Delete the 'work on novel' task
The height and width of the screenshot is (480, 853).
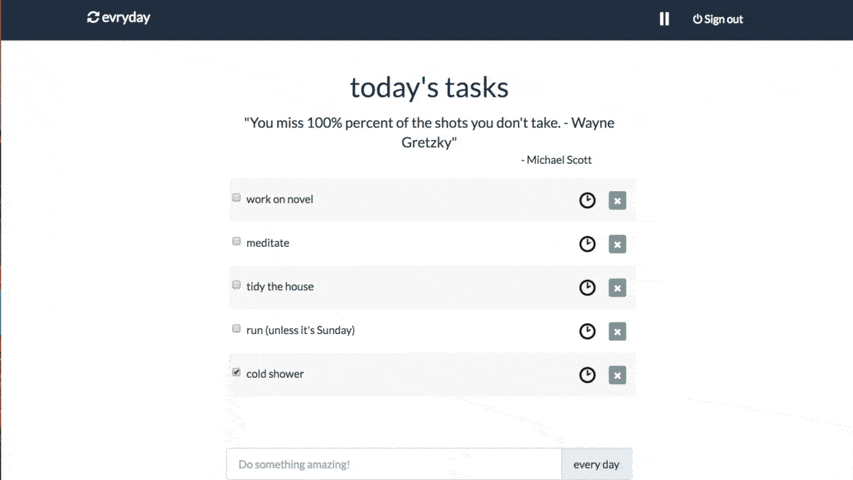617,200
